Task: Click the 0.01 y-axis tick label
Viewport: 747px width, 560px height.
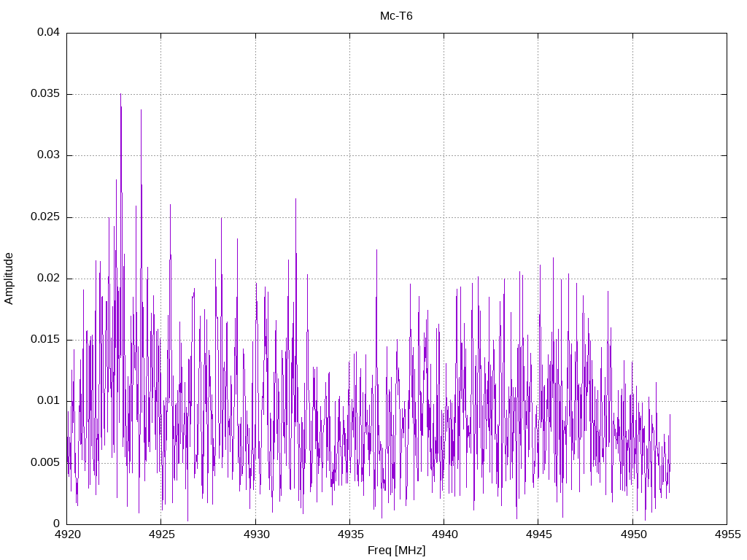Action: tap(49, 401)
